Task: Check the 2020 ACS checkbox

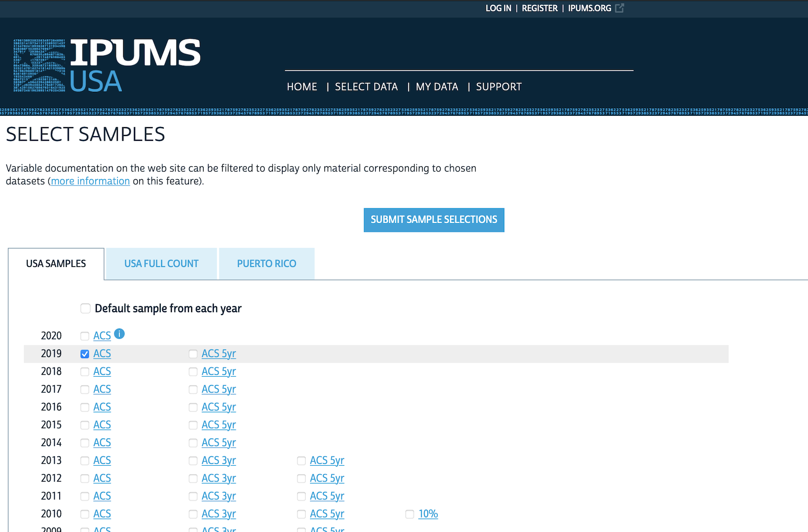Action: click(x=85, y=336)
